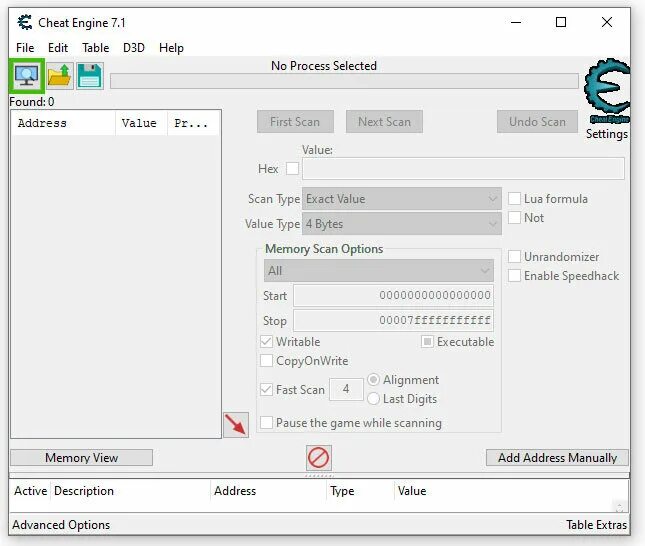This screenshot has width=645, height=546.
Task: Open the File menu
Action: 25,48
